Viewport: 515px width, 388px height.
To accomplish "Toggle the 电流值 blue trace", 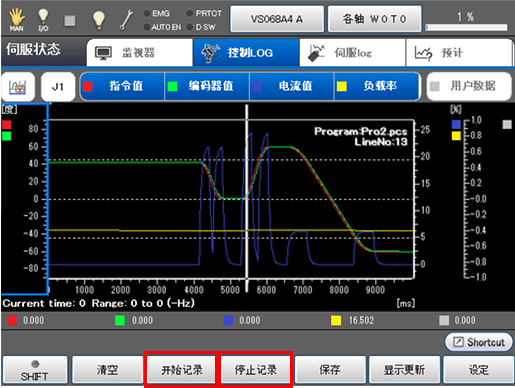I will point(292,86).
